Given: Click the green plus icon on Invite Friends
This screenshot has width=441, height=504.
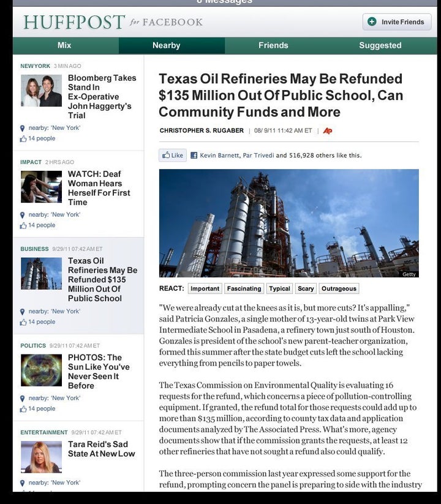Looking at the screenshot, I should [x=372, y=22].
